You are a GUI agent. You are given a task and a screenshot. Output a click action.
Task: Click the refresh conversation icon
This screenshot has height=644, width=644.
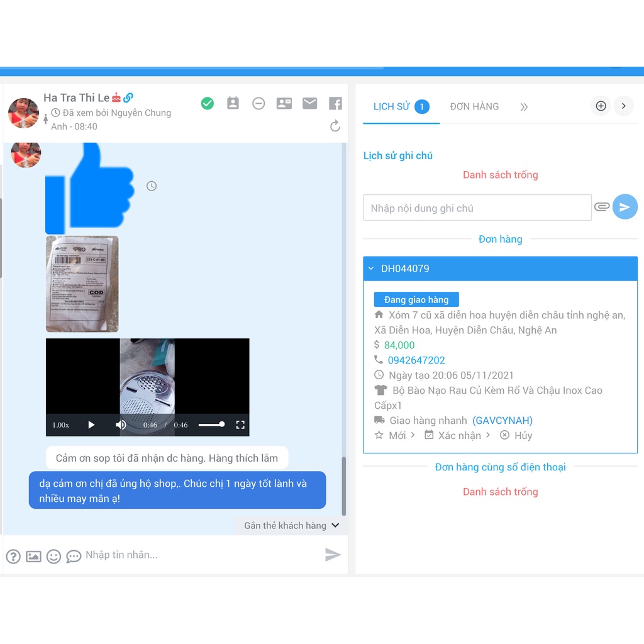[x=335, y=126]
